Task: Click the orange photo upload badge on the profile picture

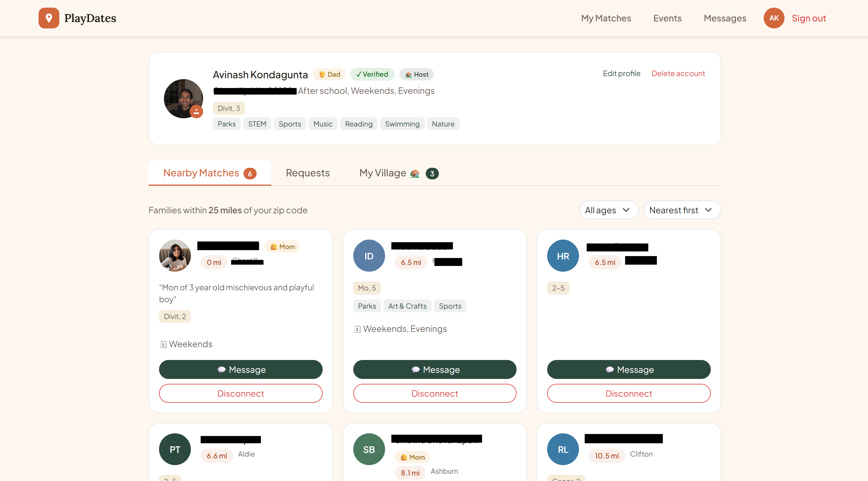Action: click(x=196, y=112)
